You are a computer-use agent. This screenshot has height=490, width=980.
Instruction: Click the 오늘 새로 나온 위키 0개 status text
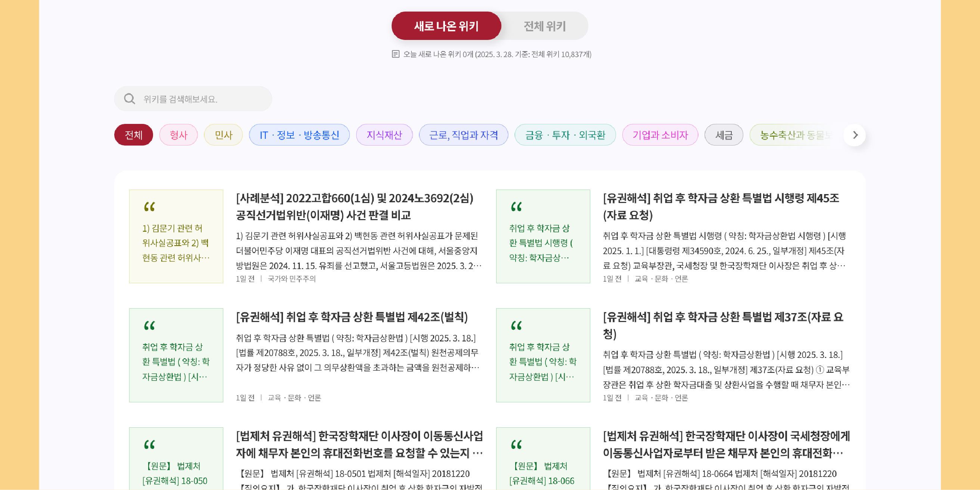497,54
